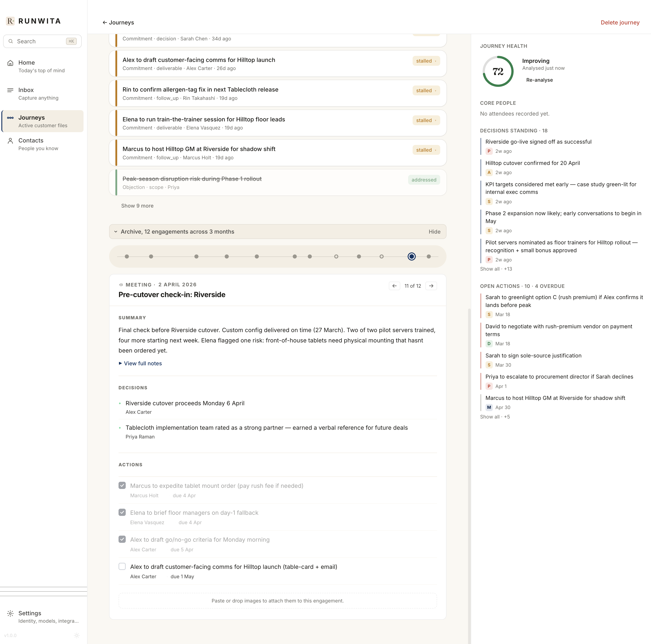Select the highlighted dot on the engagement timeline

[x=411, y=256]
